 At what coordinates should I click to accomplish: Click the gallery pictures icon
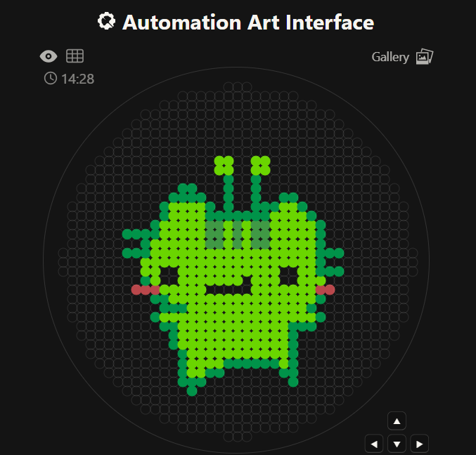point(425,56)
